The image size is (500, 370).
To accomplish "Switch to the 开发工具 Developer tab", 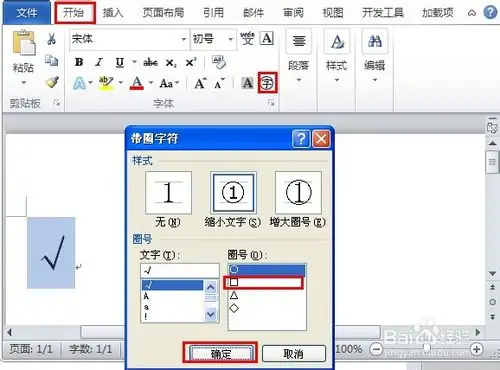I will click(x=383, y=13).
